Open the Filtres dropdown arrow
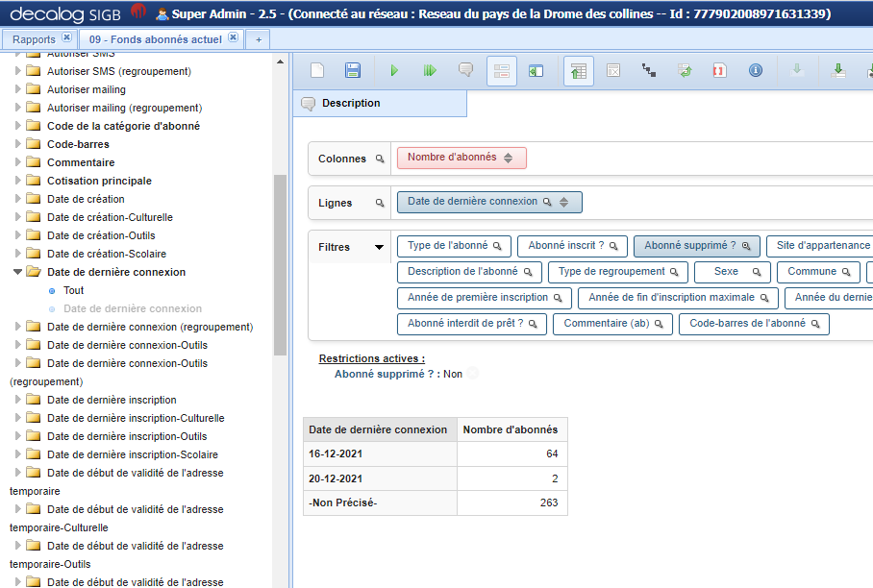The height and width of the screenshot is (588, 873). pyautogui.click(x=377, y=247)
